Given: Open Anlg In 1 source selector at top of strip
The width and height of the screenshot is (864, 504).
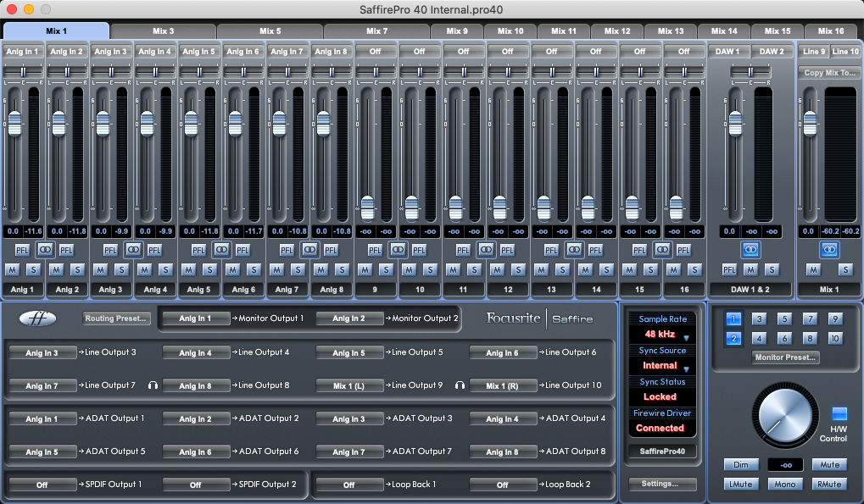Looking at the screenshot, I should click(23, 51).
